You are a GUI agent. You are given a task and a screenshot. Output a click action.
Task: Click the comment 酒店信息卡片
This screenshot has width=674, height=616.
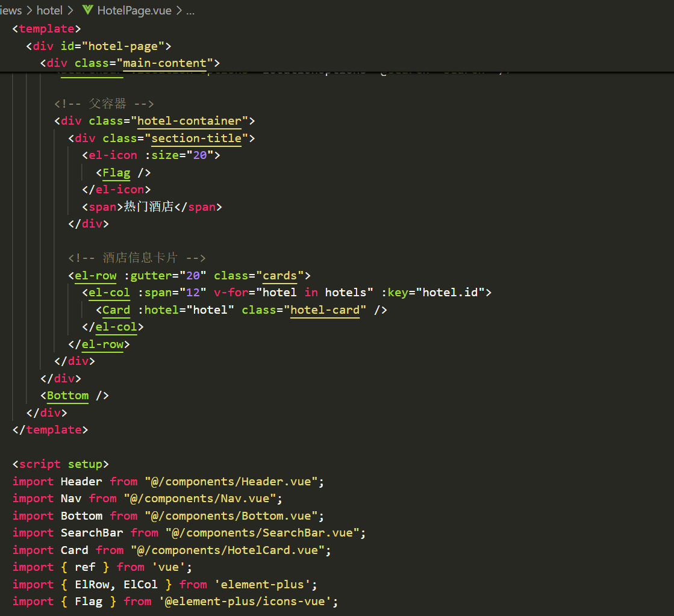pyautogui.click(x=137, y=258)
